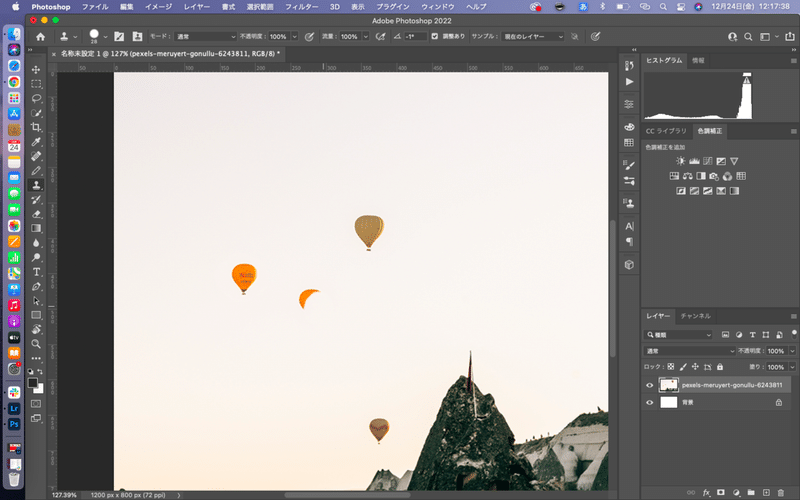Add layer style with fx icon
The image size is (800, 500).
click(706, 492)
